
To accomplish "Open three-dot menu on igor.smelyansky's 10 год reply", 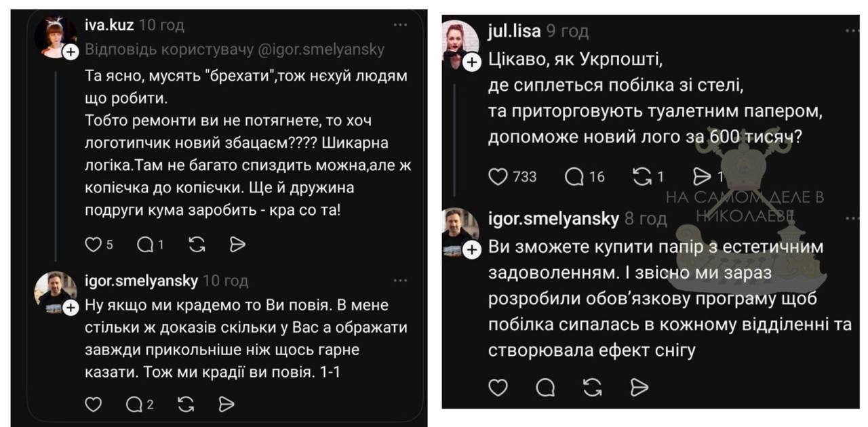I will tap(401, 281).
